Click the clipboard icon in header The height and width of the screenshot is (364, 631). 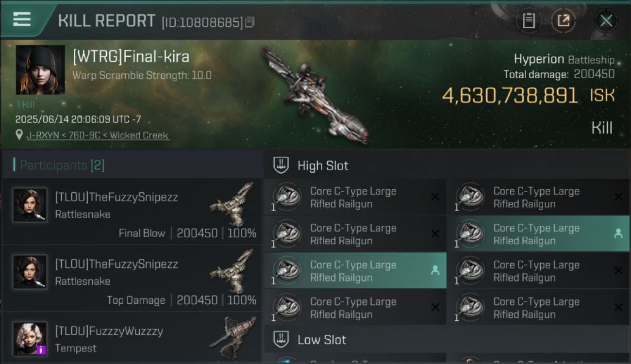[529, 21]
